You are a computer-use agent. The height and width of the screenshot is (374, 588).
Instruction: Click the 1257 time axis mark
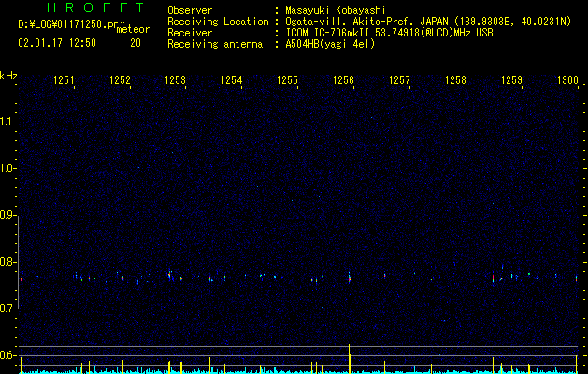pos(399,80)
